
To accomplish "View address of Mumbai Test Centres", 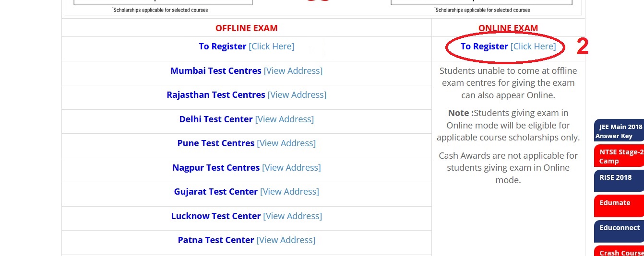I will click(x=293, y=71).
